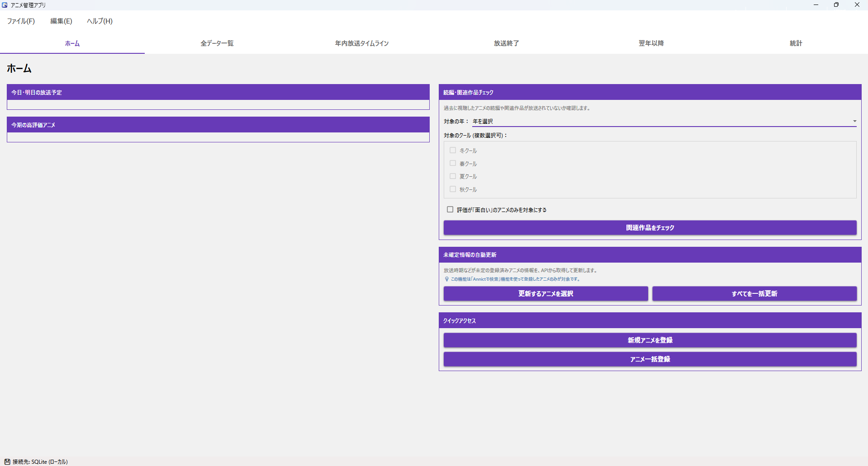868x466 pixels.
Task: Click the dropdown arrow of the year selector
Action: click(x=854, y=121)
